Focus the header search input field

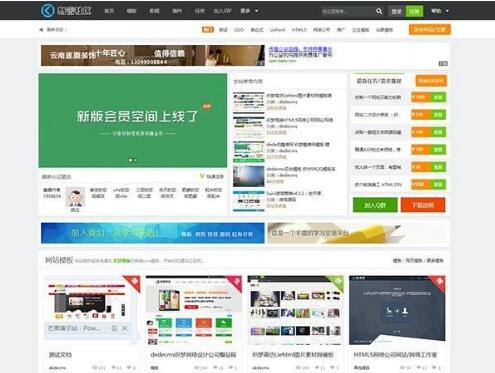pyautogui.click(x=347, y=11)
